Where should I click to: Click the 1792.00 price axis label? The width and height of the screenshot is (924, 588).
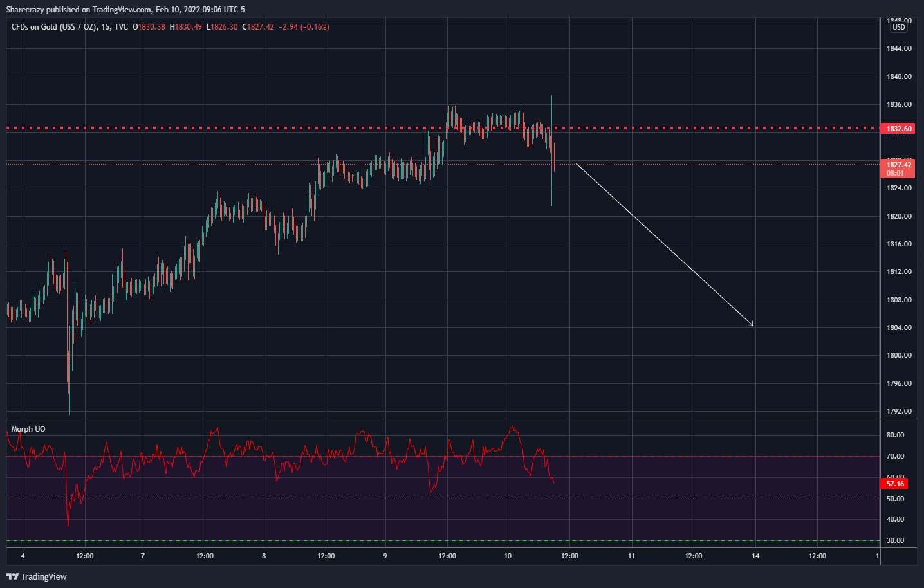tap(899, 411)
